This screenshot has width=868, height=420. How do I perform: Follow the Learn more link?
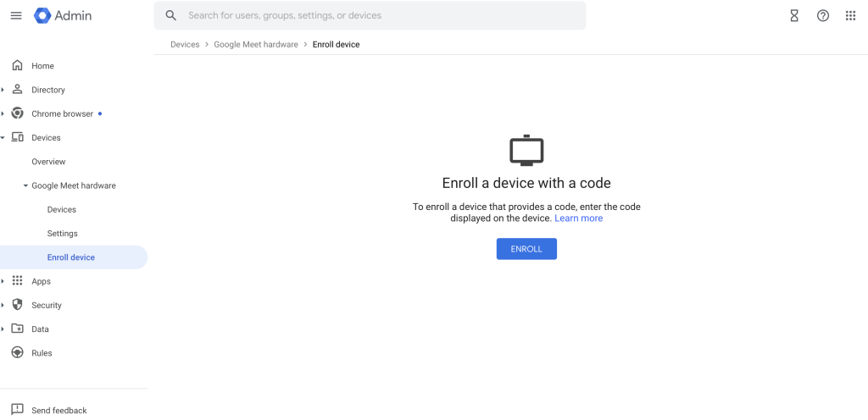click(578, 218)
